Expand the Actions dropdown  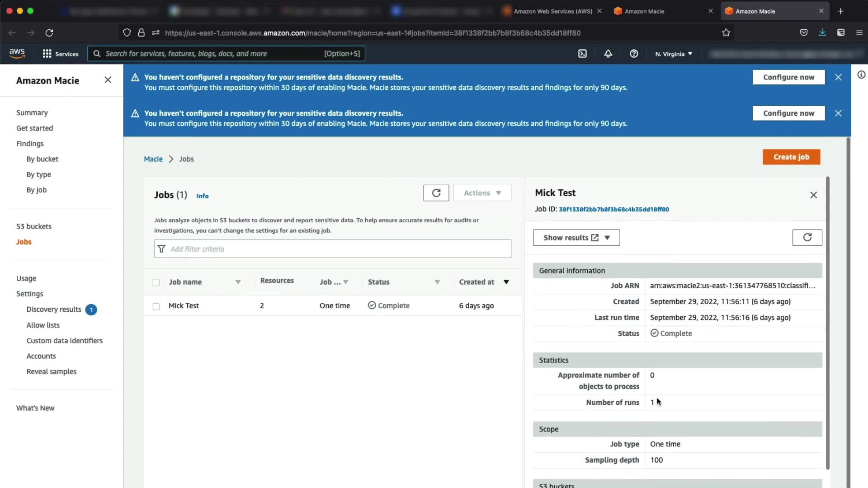point(482,193)
